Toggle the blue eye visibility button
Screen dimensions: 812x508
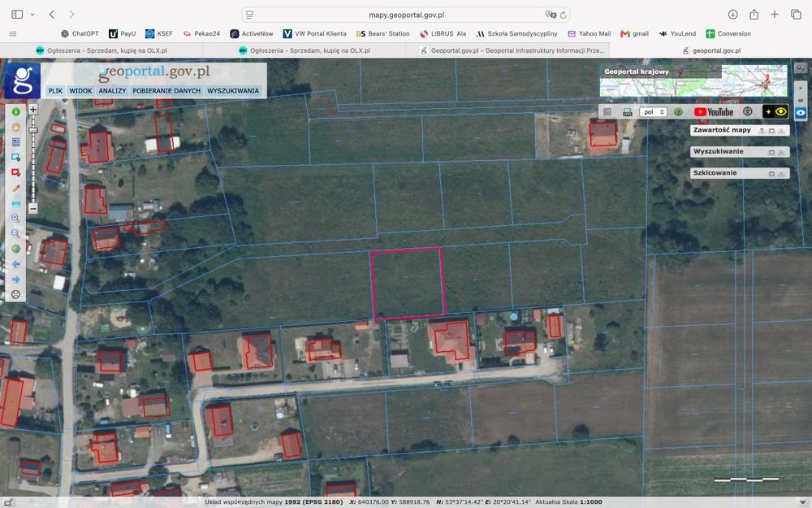(801, 112)
